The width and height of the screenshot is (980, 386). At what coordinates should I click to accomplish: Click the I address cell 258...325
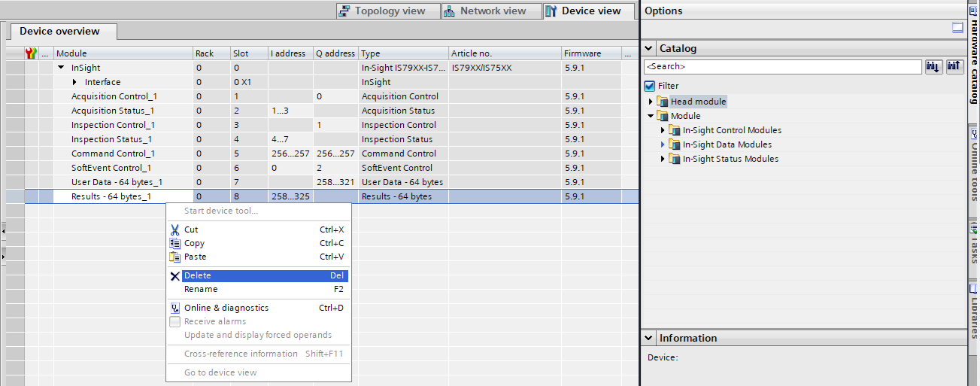tap(290, 196)
